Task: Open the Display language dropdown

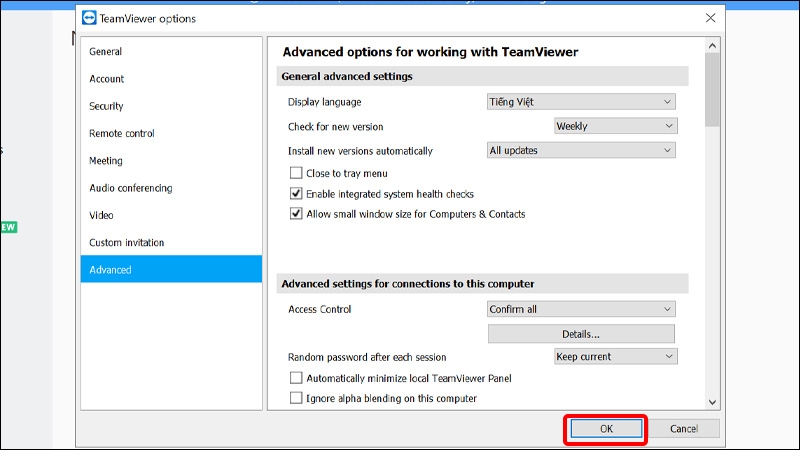Action: [x=581, y=102]
